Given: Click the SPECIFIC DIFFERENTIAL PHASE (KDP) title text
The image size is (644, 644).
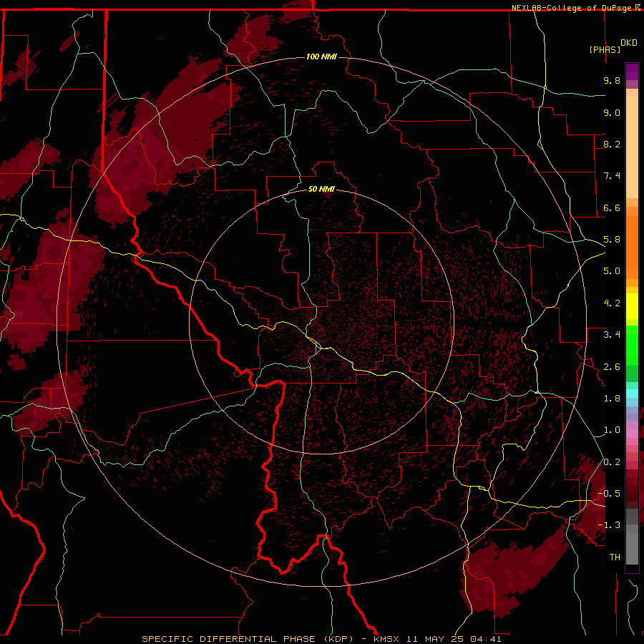Looking at the screenshot, I should (x=248, y=639).
